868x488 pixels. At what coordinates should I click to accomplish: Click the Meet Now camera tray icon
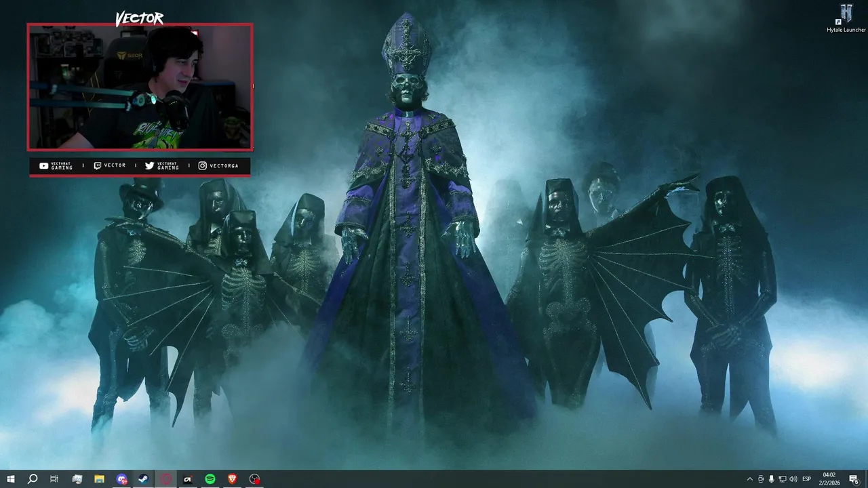coord(761,479)
